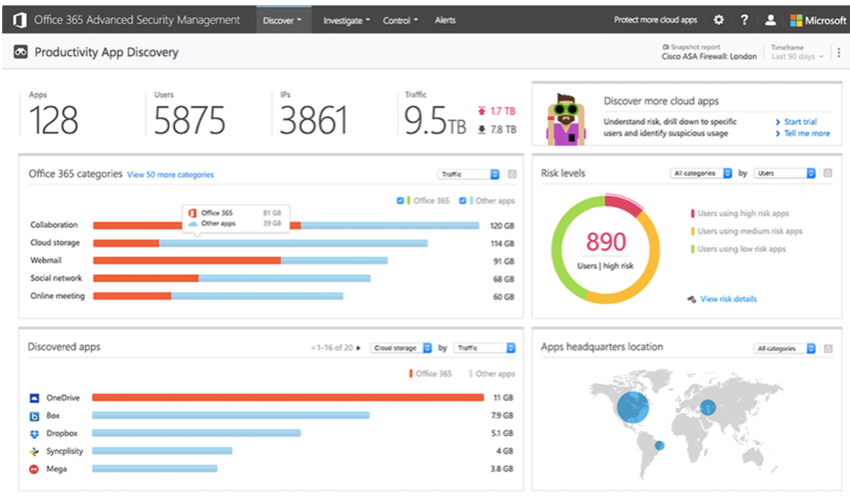Open the user account profile icon
Image resolution: width=850 pixels, height=499 pixels.
click(770, 20)
